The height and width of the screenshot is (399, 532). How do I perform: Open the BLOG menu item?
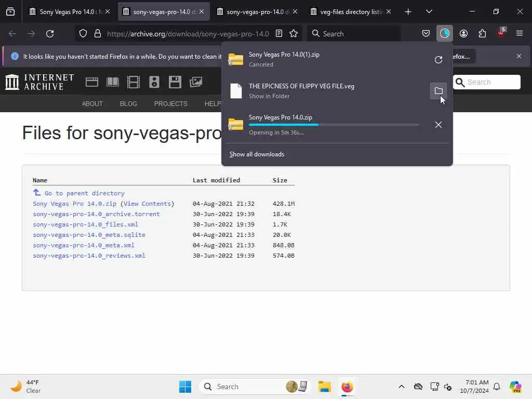(x=128, y=104)
